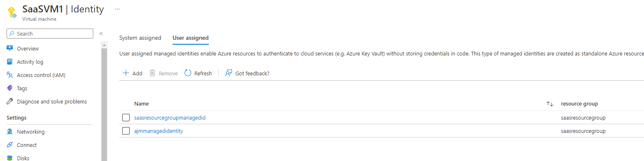Open the ajmmanagedidentity link
Screen dimensions: 644x161
point(159,131)
